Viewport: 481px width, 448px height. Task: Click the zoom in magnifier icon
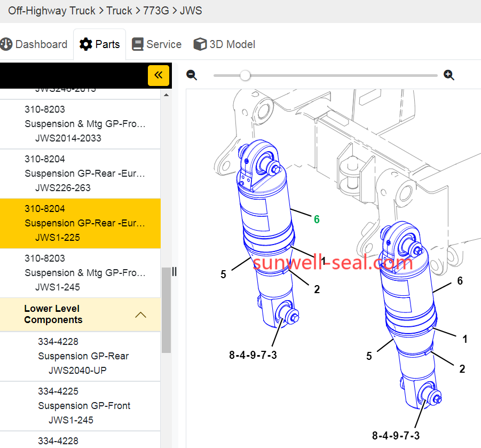pos(449,75)
